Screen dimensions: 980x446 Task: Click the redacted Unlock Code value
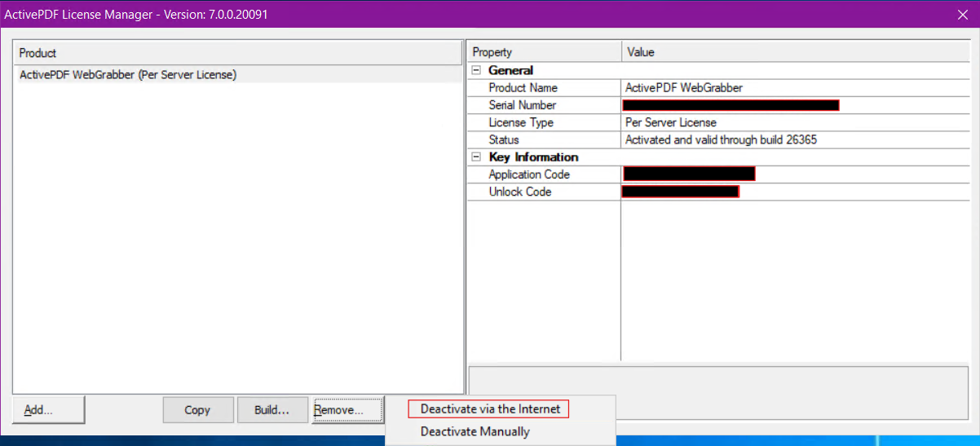point(680,192)
